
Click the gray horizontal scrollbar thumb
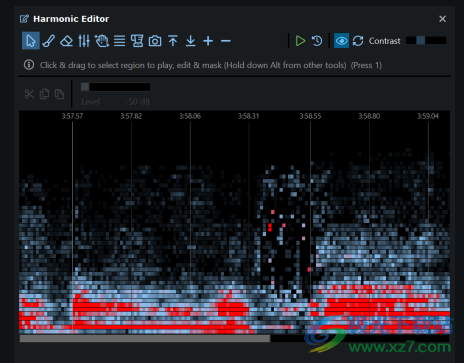point(145,339)
